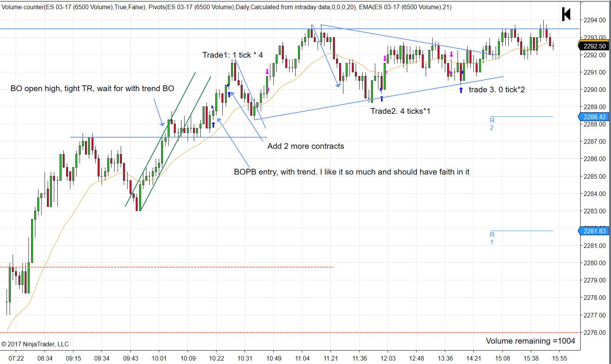Click the '© 2017 NinjaTrader, LLC' text
Viewport: 611px width, 364px height.
click(x=35, y=344)
